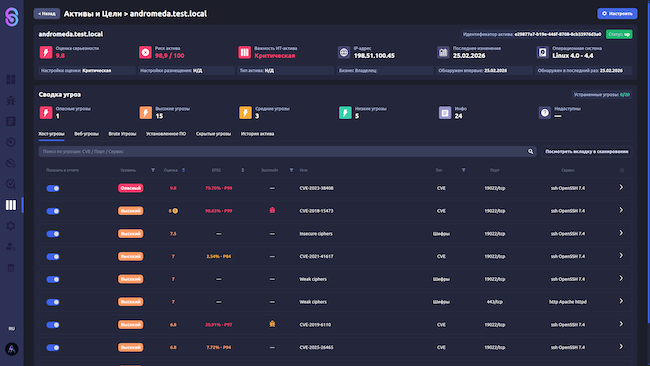Screen dimensions: 650x366
Task: Click the lock icon in the table header
Action: (x=622, y=170)
